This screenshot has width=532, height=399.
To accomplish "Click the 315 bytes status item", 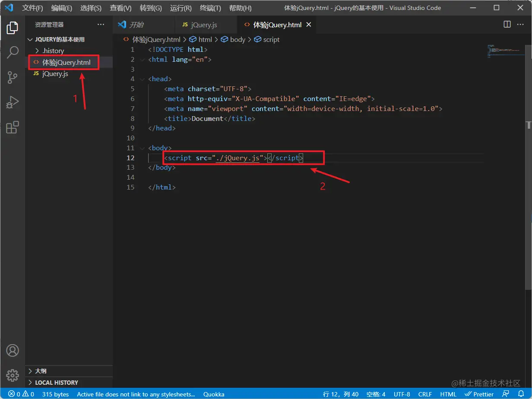I will click(x=55, y=394).
